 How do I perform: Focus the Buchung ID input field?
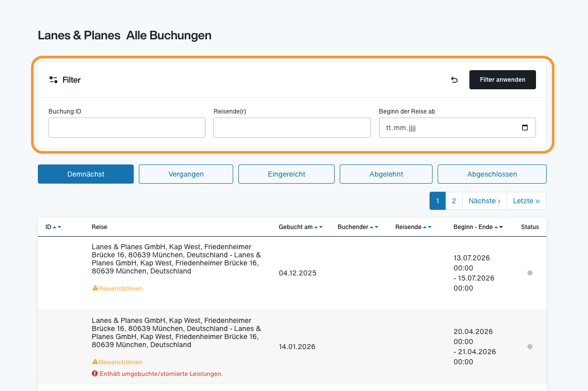(x=127, y=128)
